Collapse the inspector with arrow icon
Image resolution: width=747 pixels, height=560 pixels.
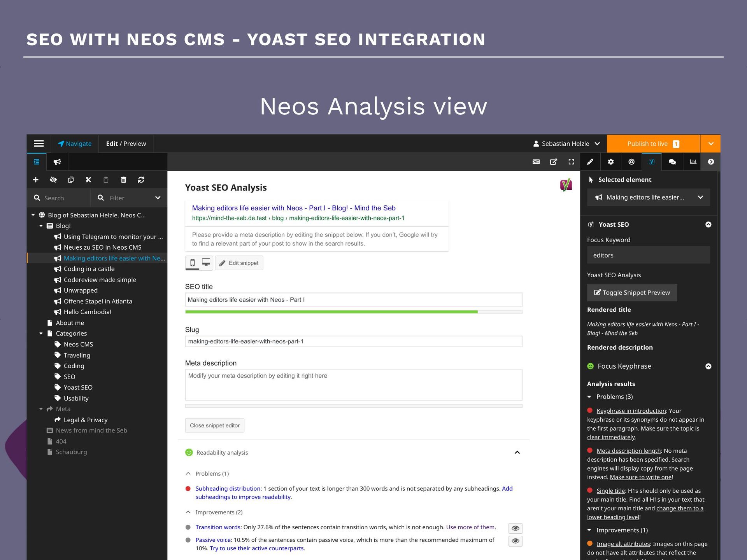coord(711,162)
